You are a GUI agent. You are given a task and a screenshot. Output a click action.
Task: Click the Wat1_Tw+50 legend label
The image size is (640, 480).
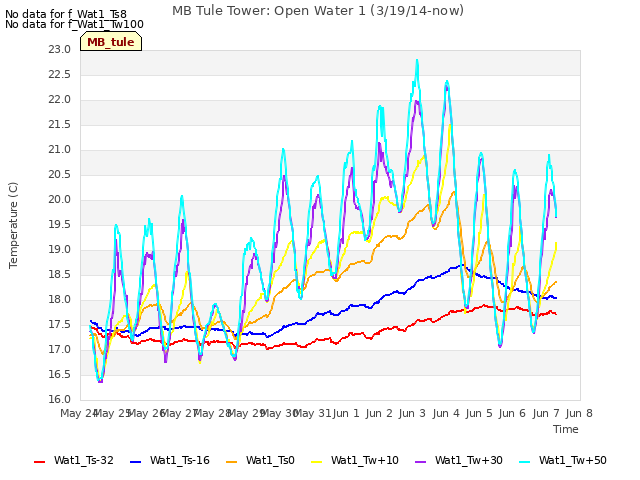click(x=573, y=460)
